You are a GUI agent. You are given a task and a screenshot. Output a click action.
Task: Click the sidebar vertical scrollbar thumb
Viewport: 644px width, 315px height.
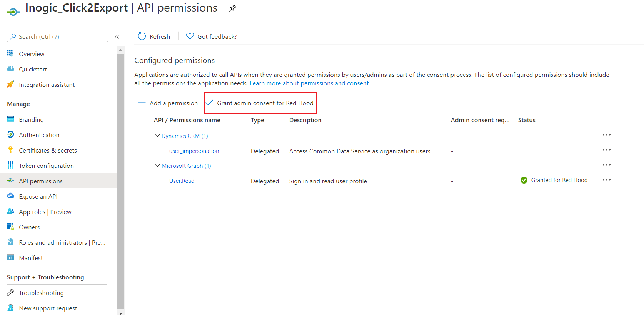point(120,181)
